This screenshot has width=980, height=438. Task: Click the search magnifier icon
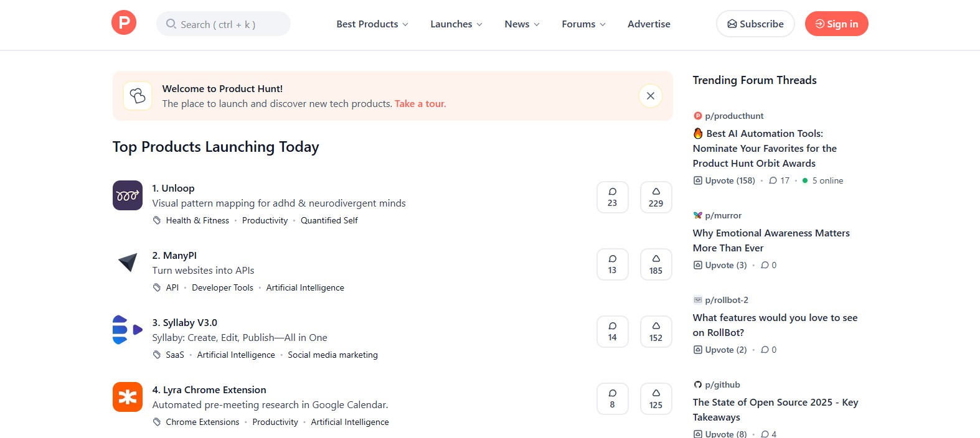(x=171, y=24)
